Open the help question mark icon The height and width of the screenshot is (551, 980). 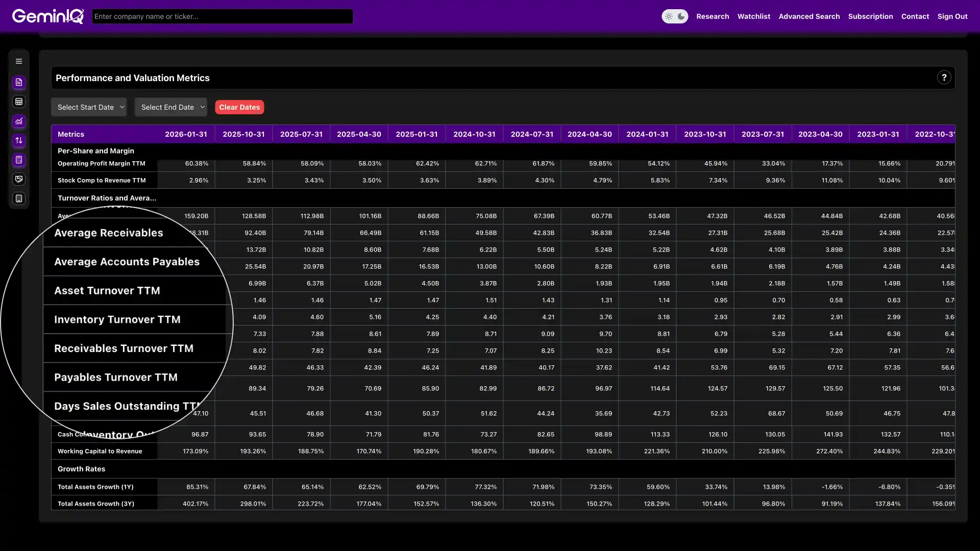coord(944,78)
